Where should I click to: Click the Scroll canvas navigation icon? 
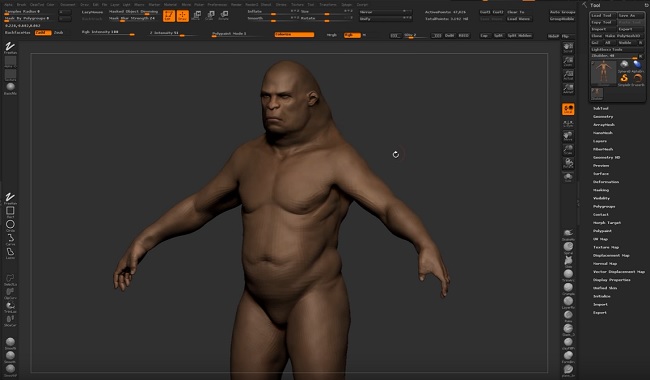[568, 47]
